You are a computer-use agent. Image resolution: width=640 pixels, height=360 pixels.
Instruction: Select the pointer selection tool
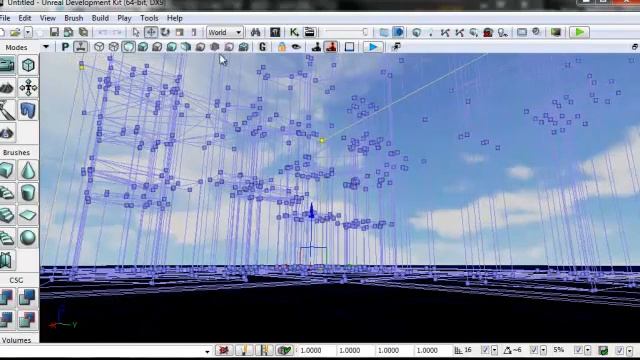(136, 32)
